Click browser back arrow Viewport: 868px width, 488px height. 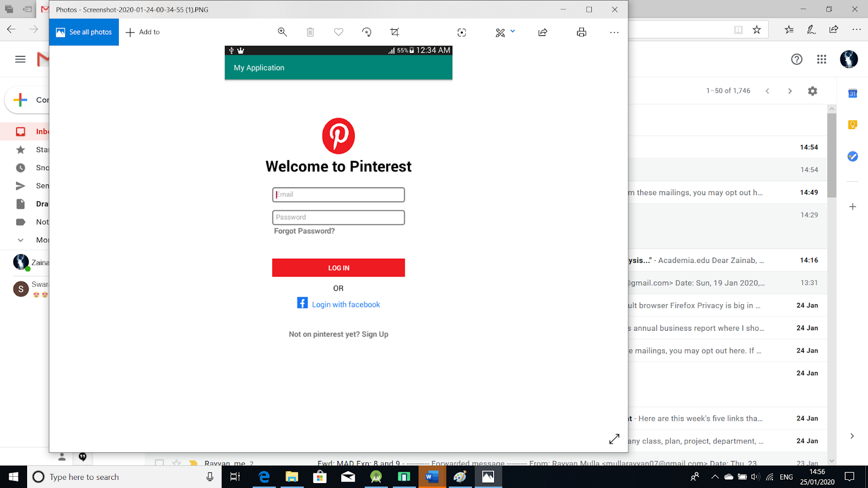[x=11, y=30]
